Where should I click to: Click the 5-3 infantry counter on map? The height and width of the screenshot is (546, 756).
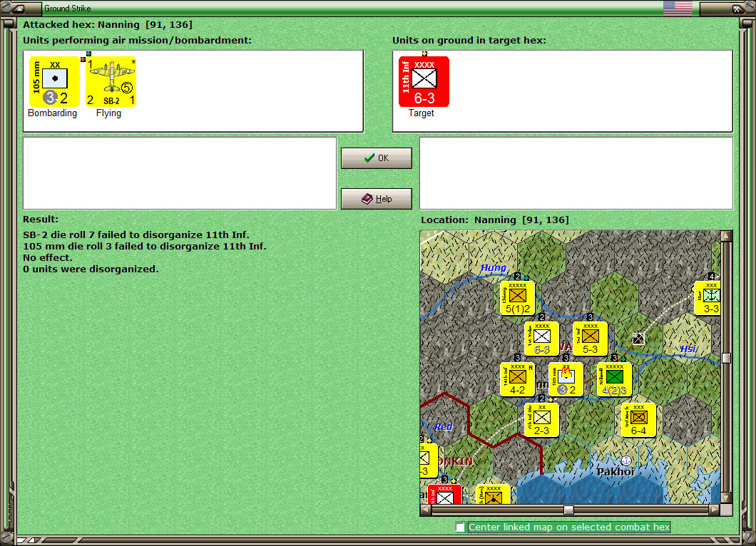click(590, 339)
